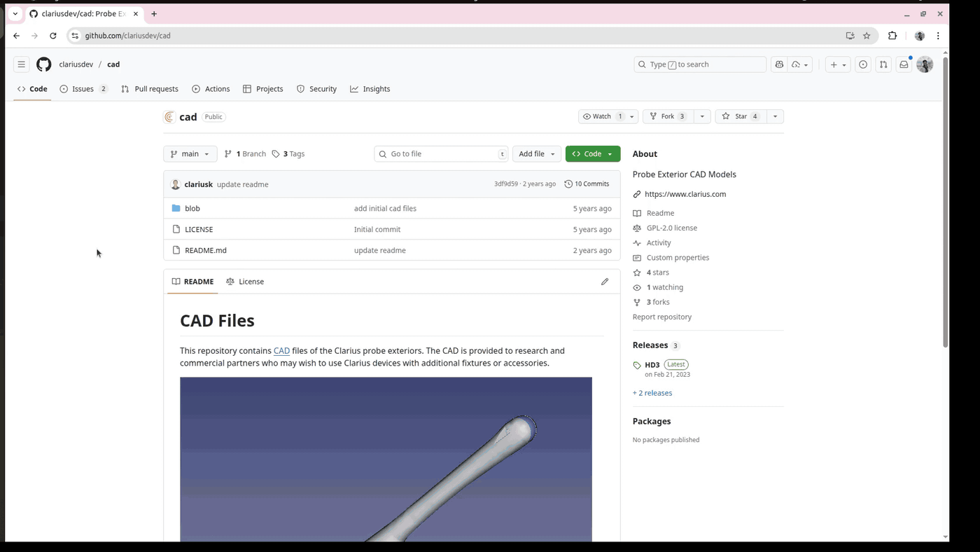The image size is (980, 552).
Task: Switch to the Issues tab
Action: [83, 89]
